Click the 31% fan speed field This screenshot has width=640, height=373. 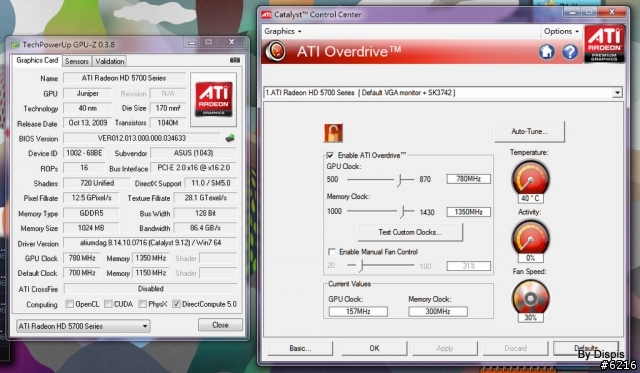point(468,266)
